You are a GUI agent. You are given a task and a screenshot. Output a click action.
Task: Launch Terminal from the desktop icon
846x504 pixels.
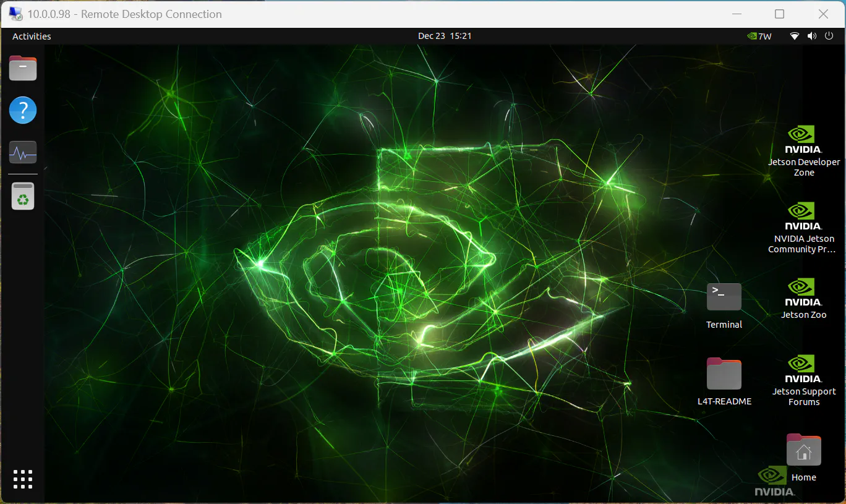click(724, 306)
